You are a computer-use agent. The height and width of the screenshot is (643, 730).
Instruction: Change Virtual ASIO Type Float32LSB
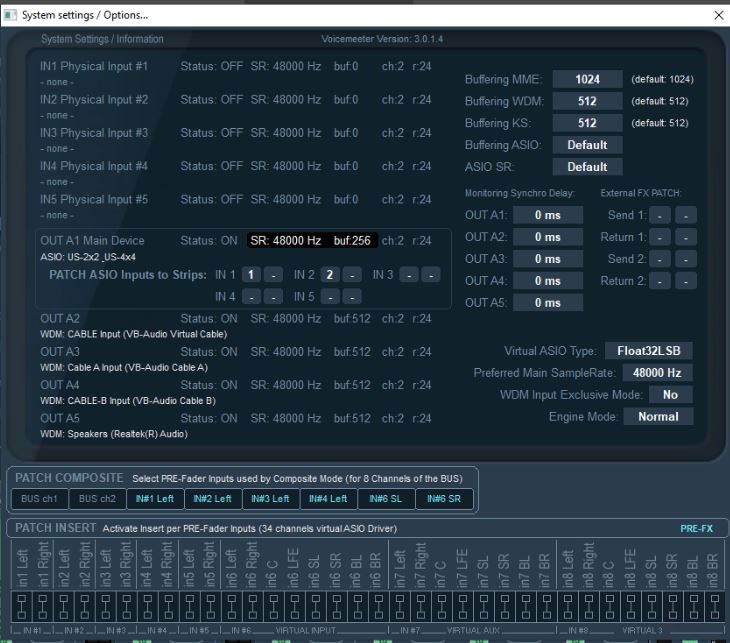649,351
